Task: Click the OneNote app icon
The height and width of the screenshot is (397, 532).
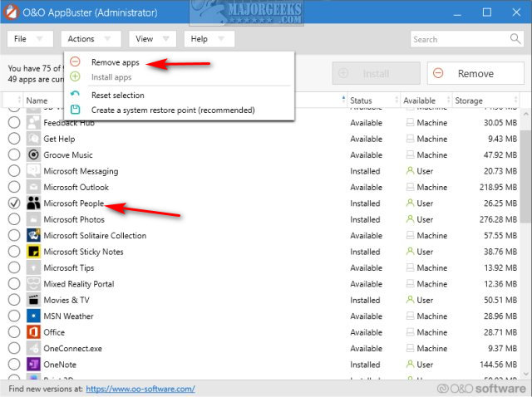Action: coord(33,365)
